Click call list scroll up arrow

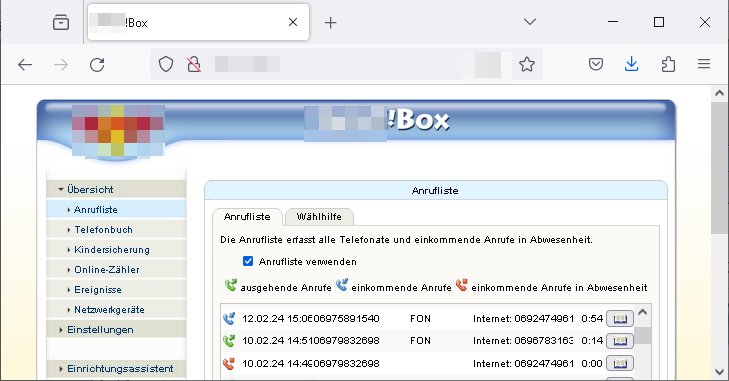[x=643, y=312]
